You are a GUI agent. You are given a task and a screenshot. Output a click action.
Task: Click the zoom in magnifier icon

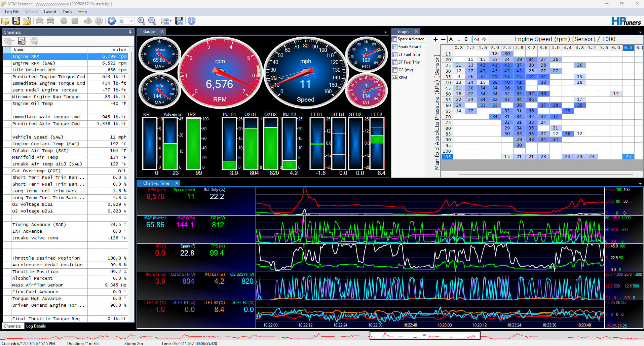click(141, 21)
